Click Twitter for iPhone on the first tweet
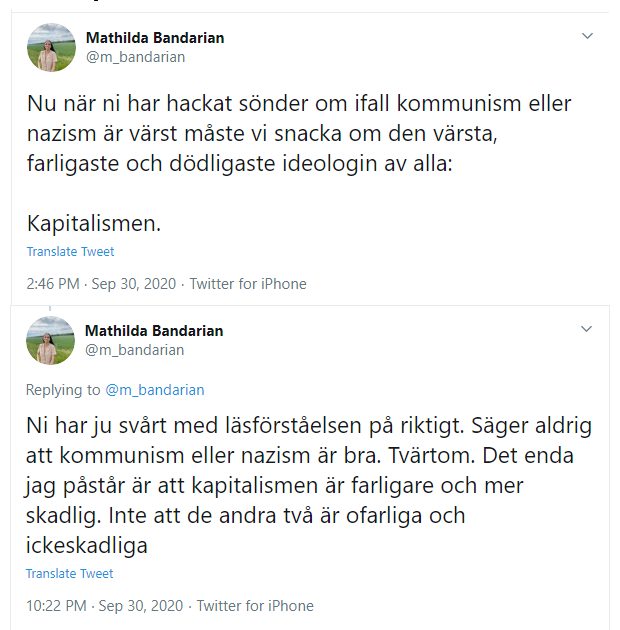This screenshot has height=630, width=620. click(x=248, y=284)
